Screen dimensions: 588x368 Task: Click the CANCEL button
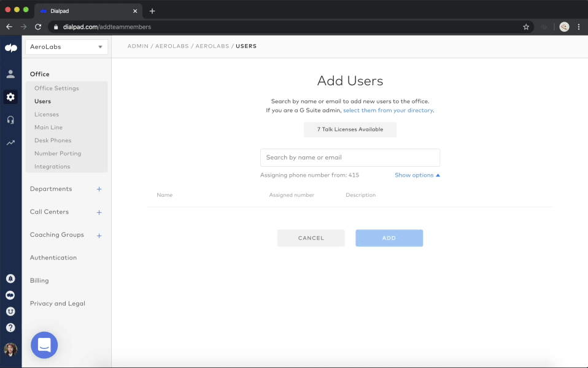coord(311,238)
